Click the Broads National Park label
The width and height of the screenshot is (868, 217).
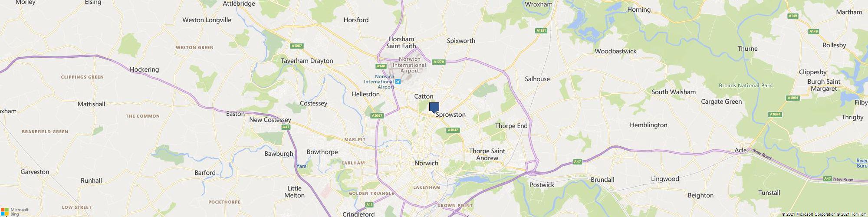pos(746,85)
